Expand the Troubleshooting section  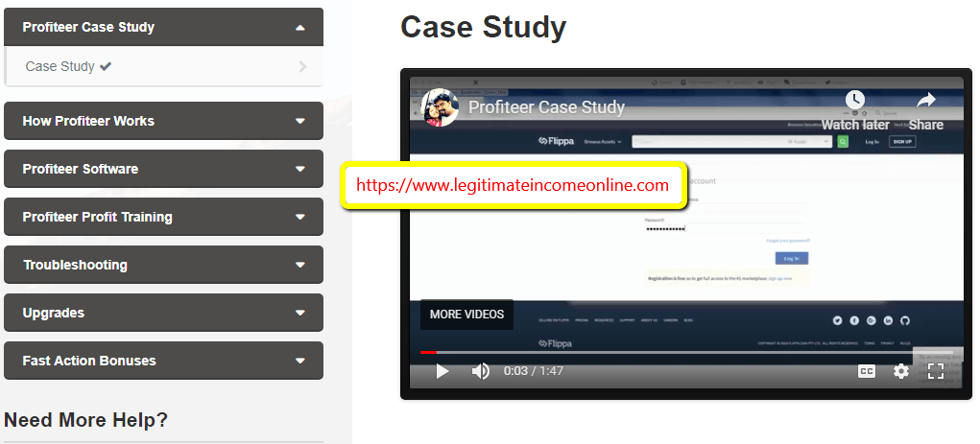[x=164, y=265]
